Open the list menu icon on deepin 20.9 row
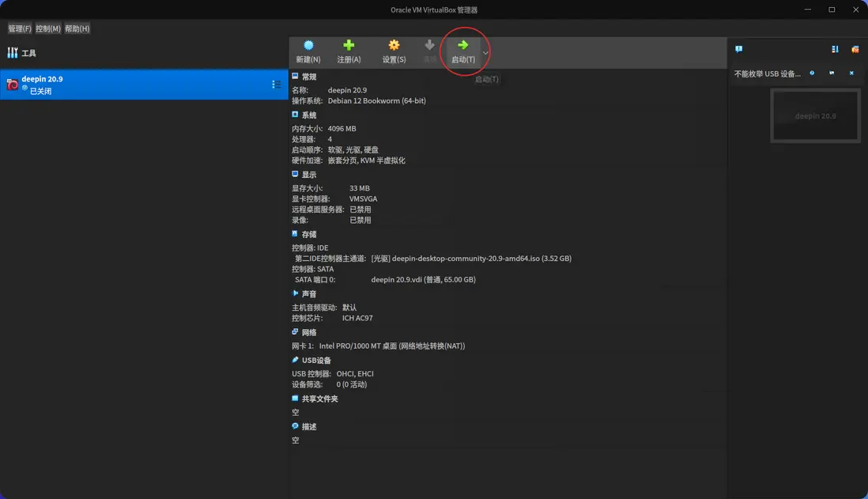Image resolution: width=868 pixels, height=499 pixels. click(x=276, y=85)
